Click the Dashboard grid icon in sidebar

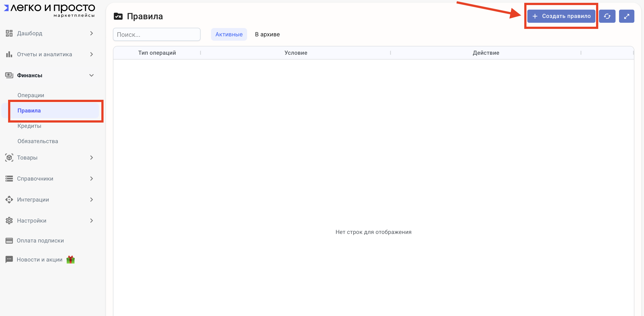click(9, 33)
